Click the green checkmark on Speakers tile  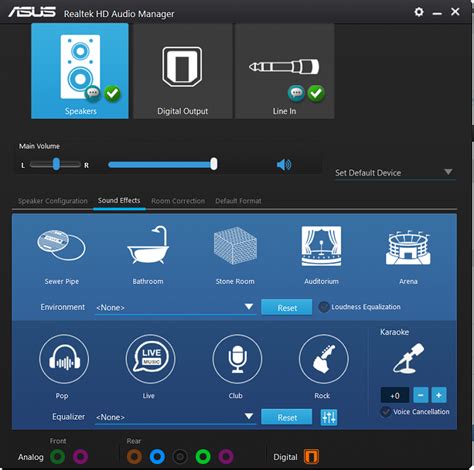point(112,94)
